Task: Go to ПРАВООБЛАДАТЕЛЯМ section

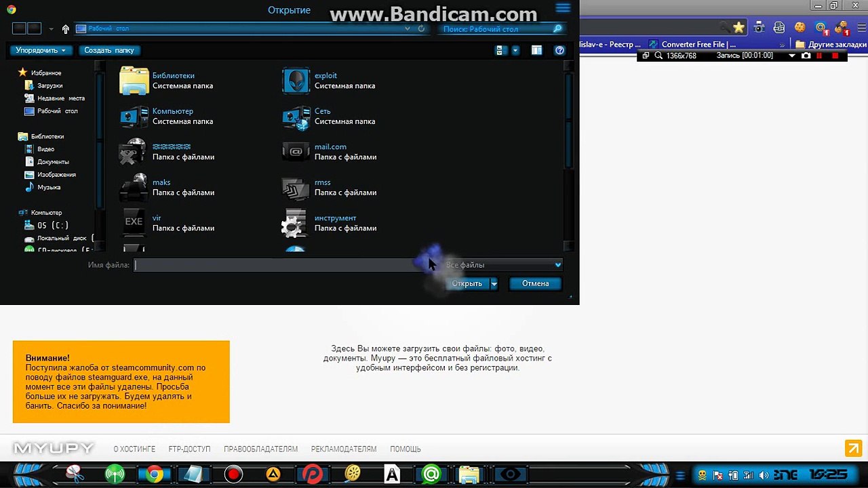Action: [260, 449]
